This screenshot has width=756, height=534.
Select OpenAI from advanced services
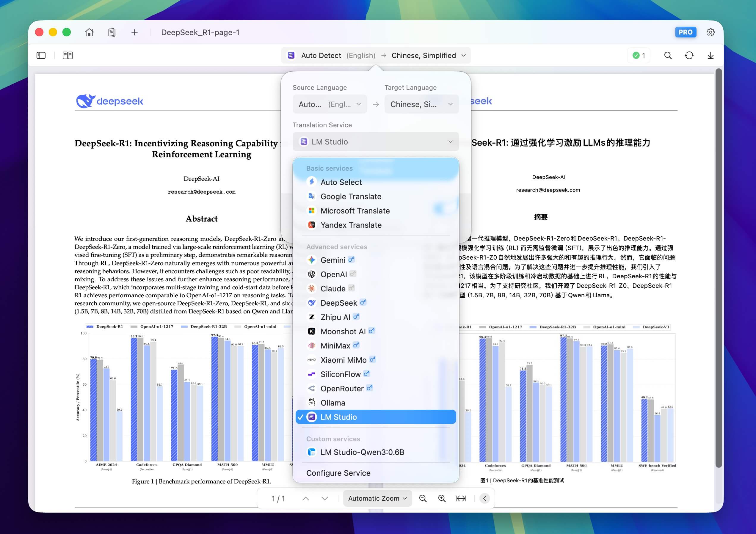tap(376, 274)
